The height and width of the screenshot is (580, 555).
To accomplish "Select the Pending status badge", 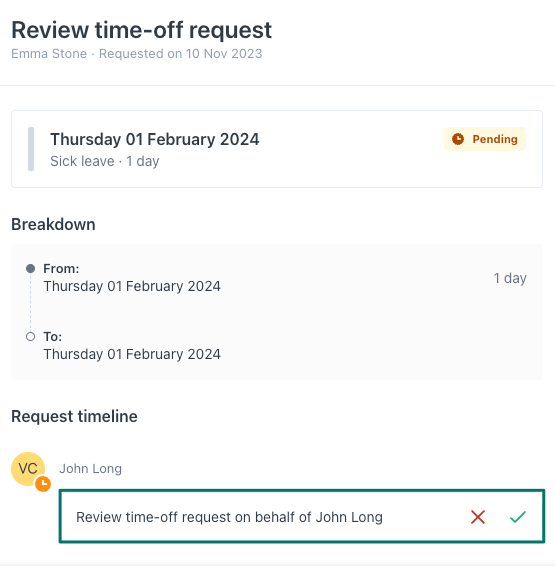I will 485,139.
